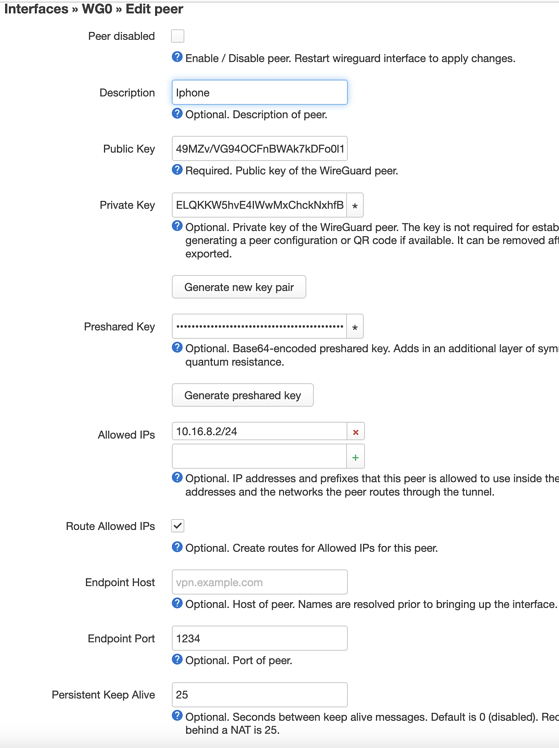The image size is (559, 748).
Task: Click the Endpoint Host field
Action: pos(259,582)
